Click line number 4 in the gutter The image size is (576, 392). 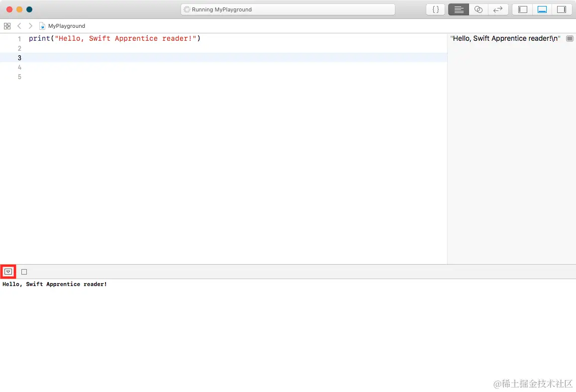19,67
